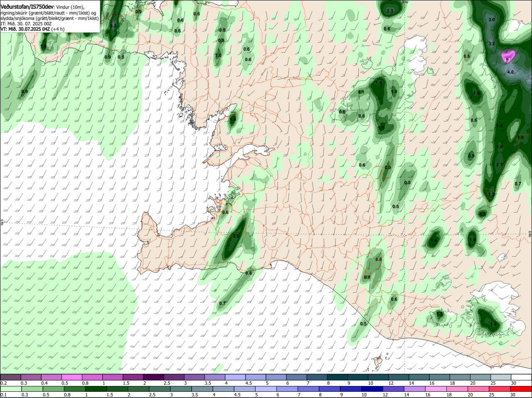Click the 2.3 precipitation value on the map
This screenshot has width=532, height=398.
pos(390,11)
